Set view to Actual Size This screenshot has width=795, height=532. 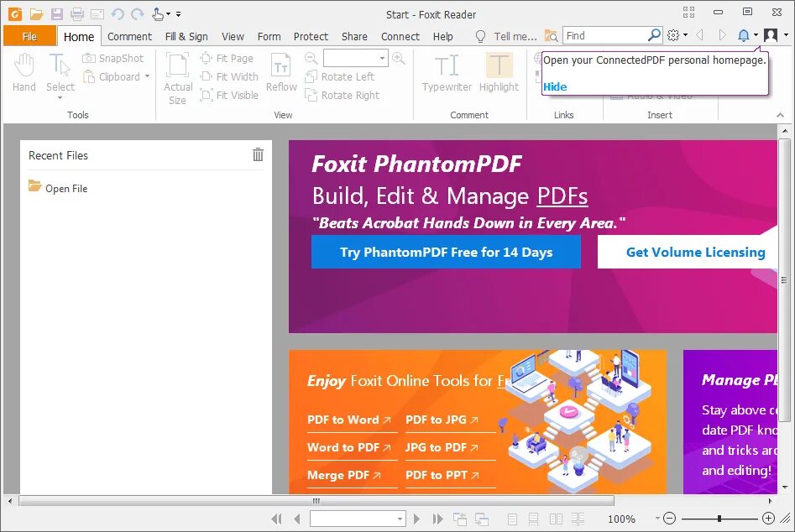pyautogui.click(x=177, y=79)
